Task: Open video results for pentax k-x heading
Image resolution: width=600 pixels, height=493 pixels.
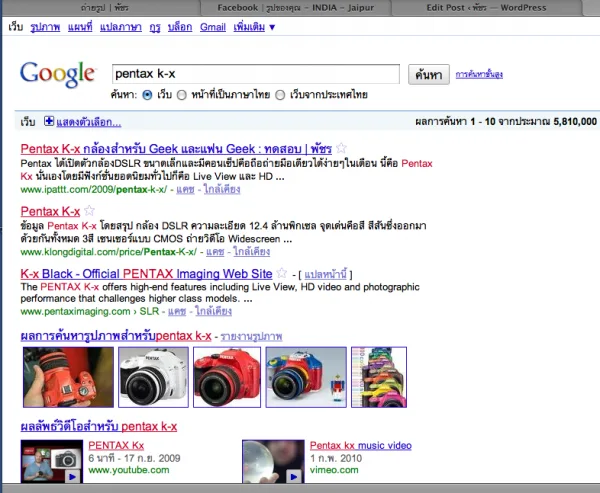Action: click(x=99, y=426)
